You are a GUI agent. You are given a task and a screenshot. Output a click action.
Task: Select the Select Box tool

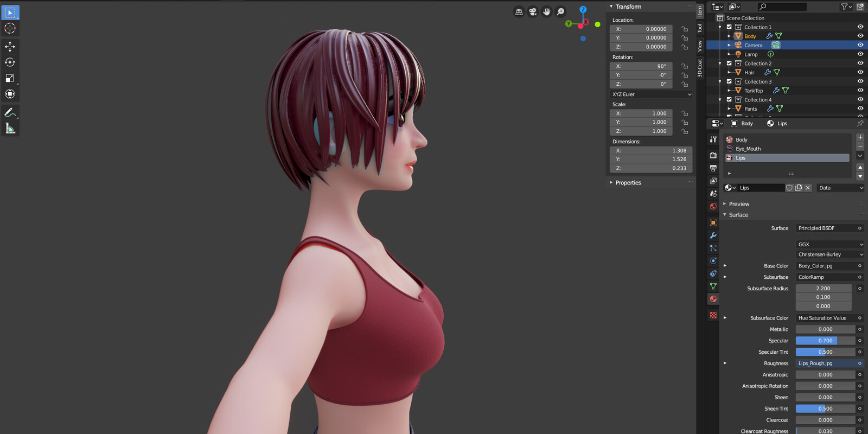pos(10,12)
